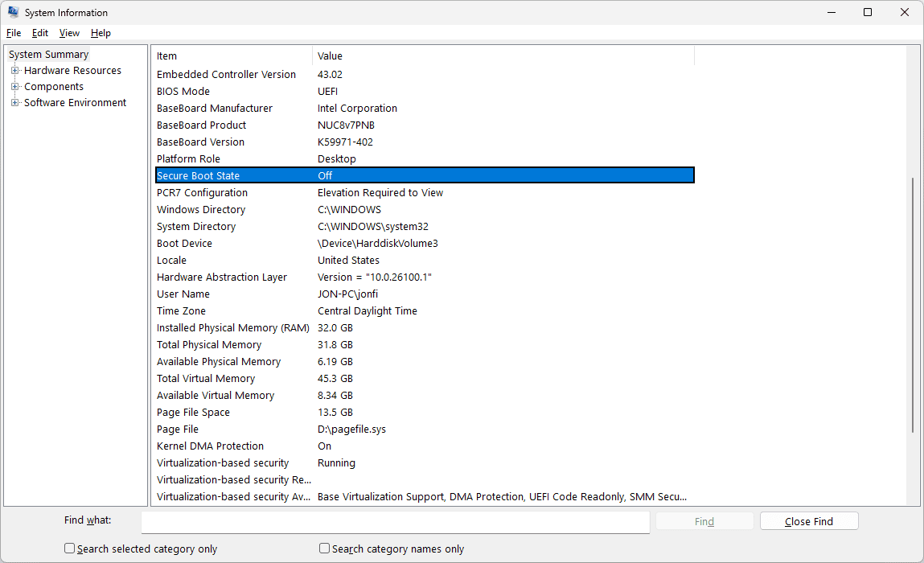This screenshot has width=924, height=563.
Task: Select System Summary in the tree
Action: pyautogui.click(x=49, y=55)
